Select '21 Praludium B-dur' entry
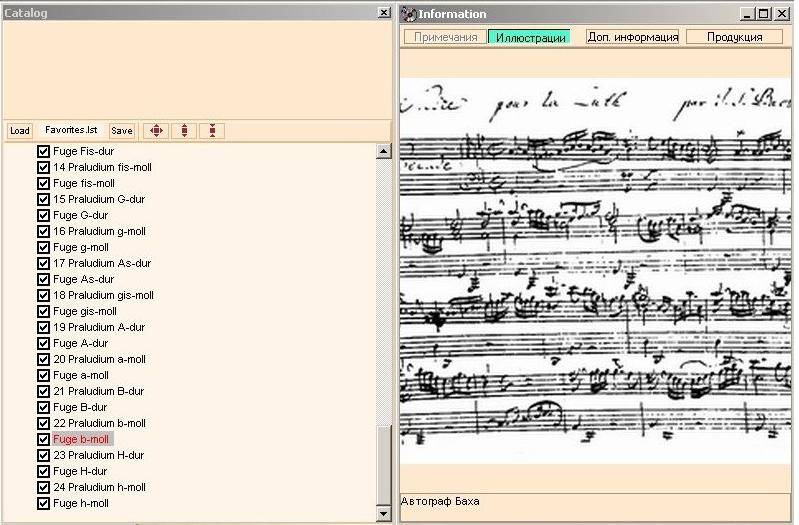This screenshot has height=525, width=799. 98,391
